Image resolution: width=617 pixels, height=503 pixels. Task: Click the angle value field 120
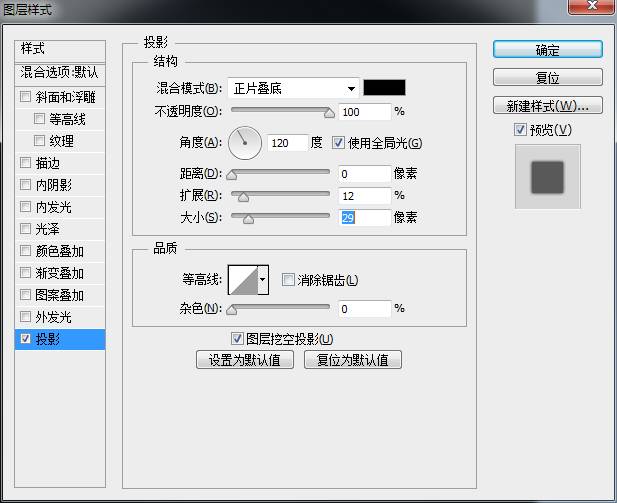[x=288, y=143]
